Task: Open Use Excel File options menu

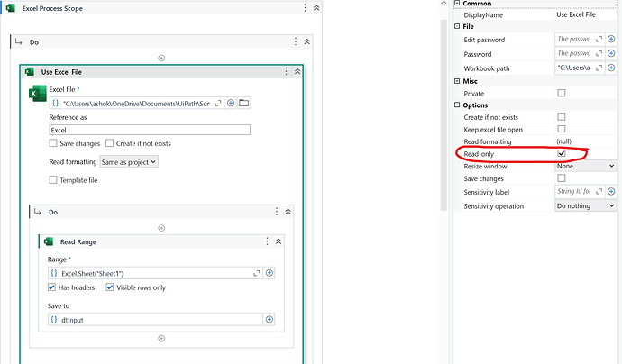Action: coord(286,71)
